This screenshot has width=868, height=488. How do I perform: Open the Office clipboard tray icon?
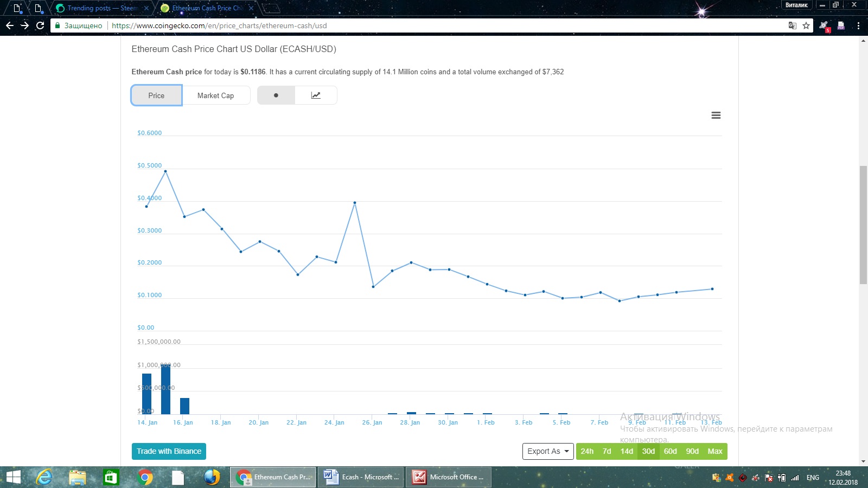click(717, 478)
